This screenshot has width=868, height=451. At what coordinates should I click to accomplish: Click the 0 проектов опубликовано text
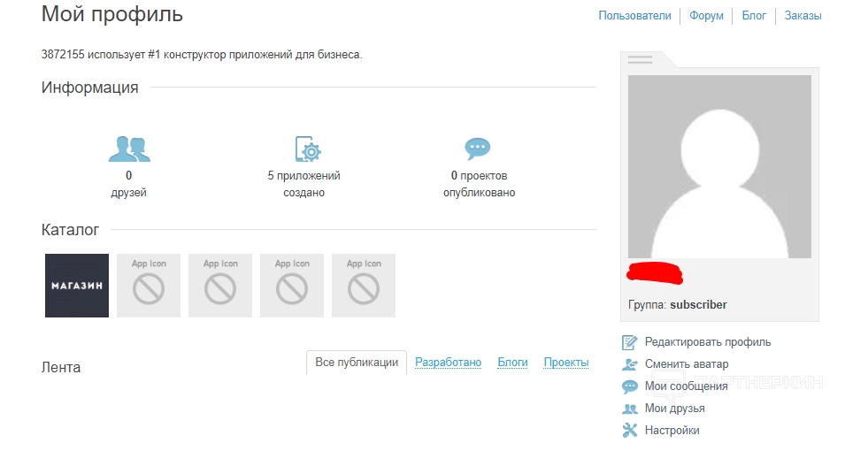coord(480,184)
